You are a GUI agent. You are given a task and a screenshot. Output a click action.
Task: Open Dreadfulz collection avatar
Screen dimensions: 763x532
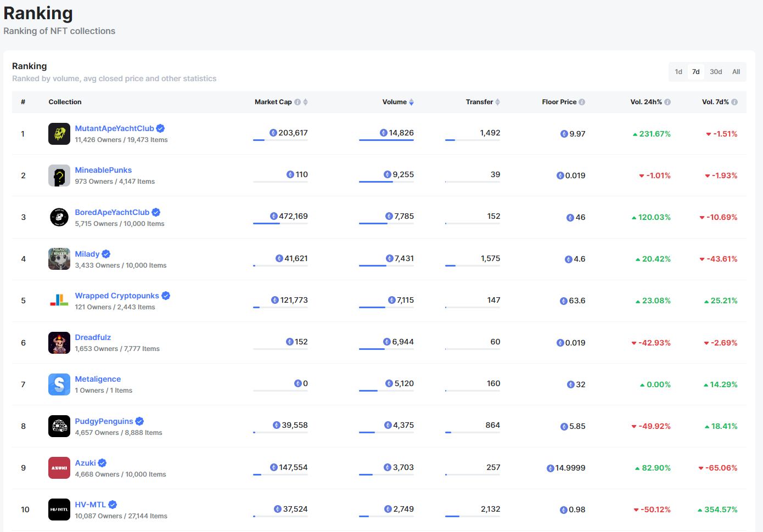59,343
